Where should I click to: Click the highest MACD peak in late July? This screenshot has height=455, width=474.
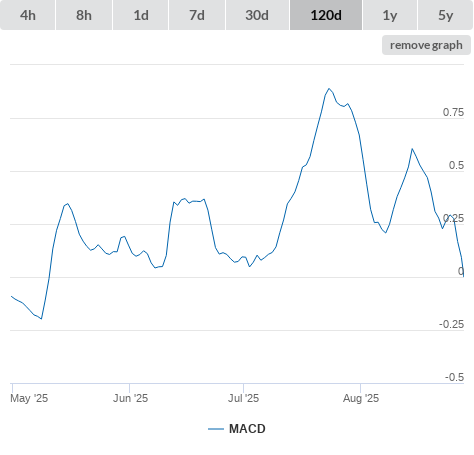[329, 89]
